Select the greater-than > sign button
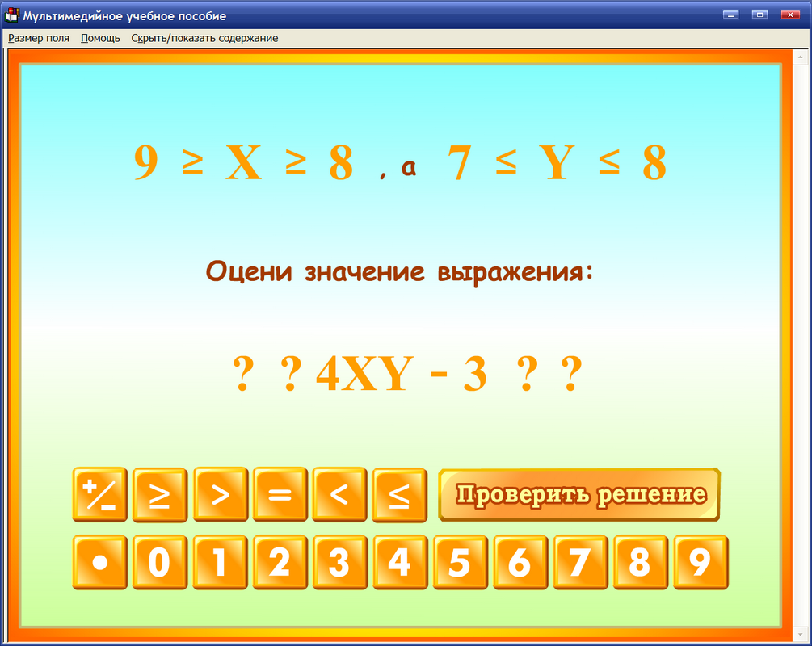 (x=221, y=495)
